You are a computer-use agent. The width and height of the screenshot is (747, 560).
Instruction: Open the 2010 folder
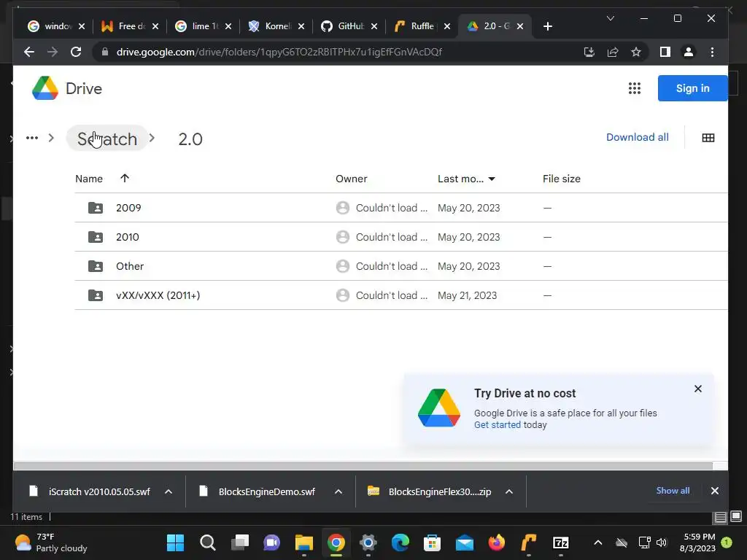401,237
